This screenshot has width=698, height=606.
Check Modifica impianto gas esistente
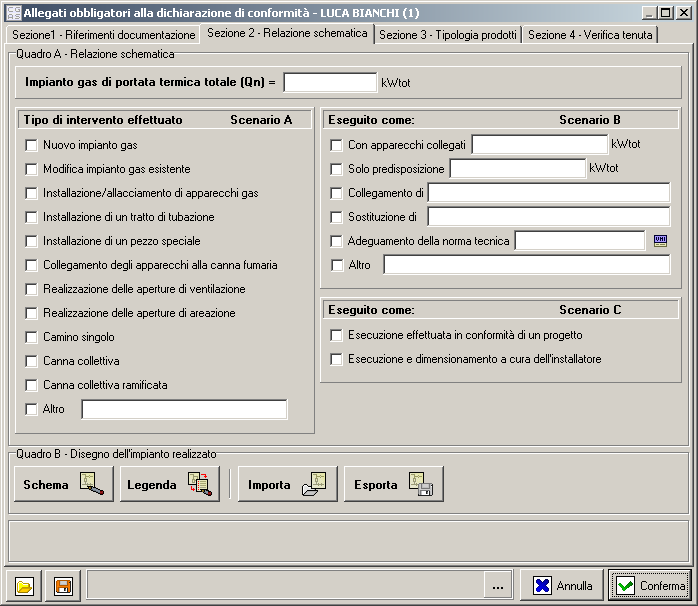[x=31, y=169]
